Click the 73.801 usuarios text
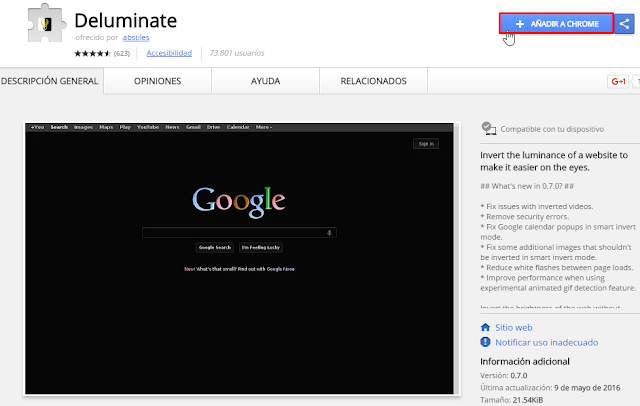The image size is (640, 406). [x=237, y=53]
